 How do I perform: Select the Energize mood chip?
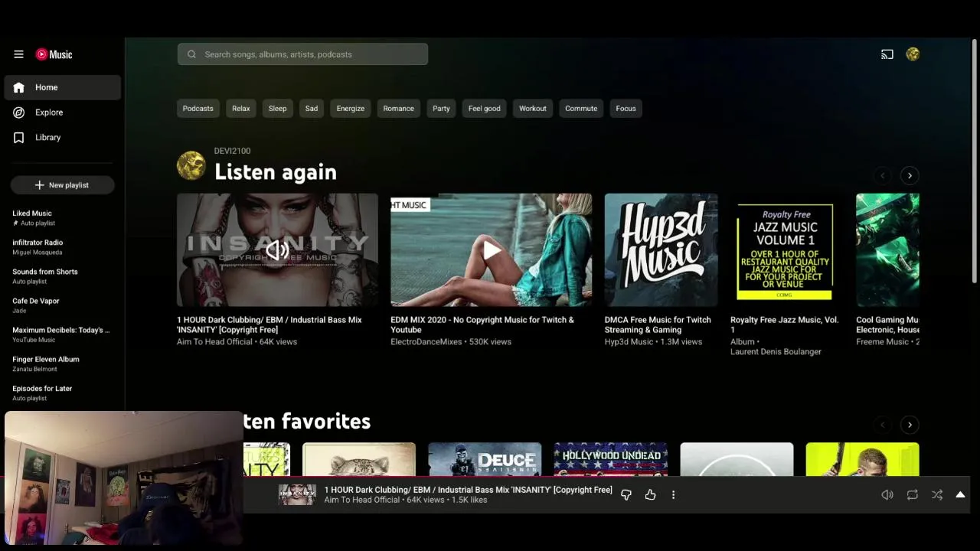[351, 109]
